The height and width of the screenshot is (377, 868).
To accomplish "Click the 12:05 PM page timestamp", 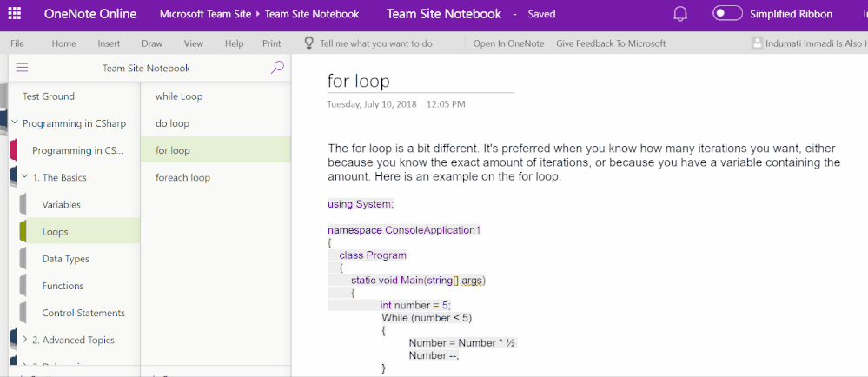I will tap(446, 104).
